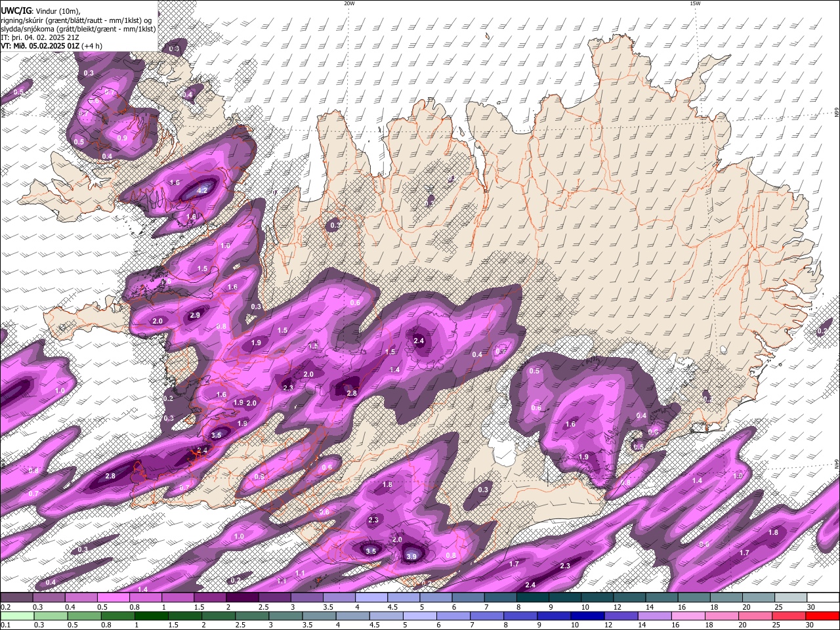
Task: Click the bright pink 0.5–0.8 swatch on upper scale
Action: 114,597
